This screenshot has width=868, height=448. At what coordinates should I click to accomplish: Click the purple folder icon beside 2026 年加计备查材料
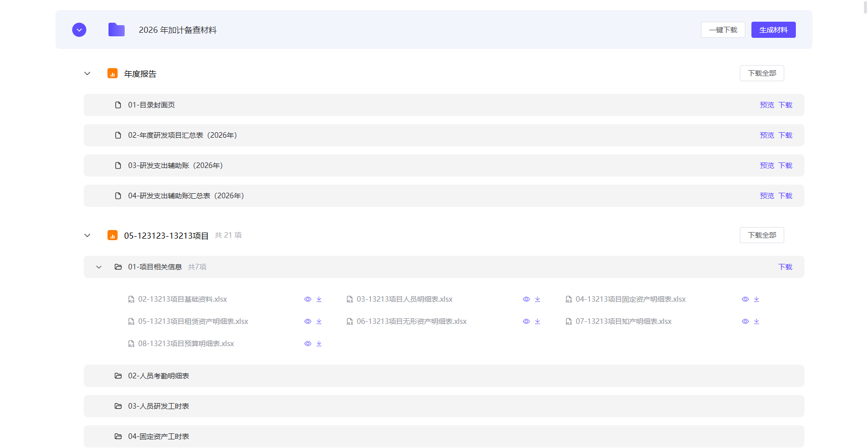tap(117, 30)
